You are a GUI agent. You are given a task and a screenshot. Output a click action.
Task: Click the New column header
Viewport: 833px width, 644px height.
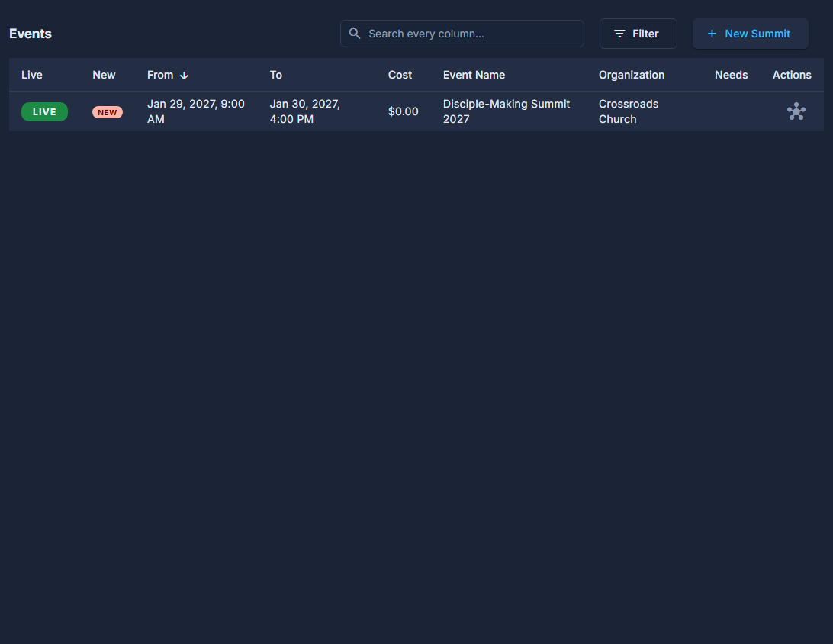104,75
